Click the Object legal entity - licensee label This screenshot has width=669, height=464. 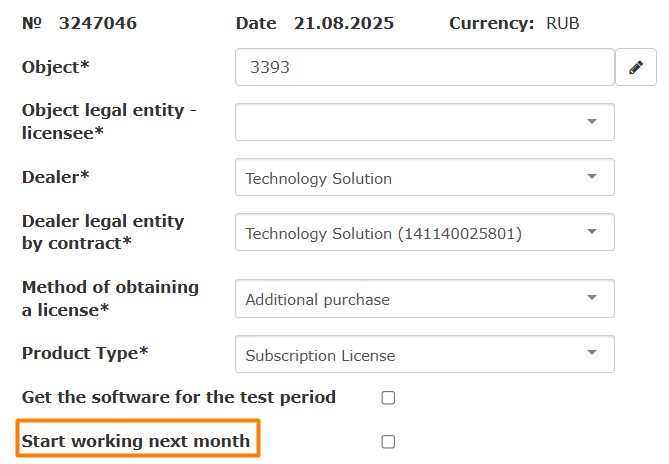point(108,121)
